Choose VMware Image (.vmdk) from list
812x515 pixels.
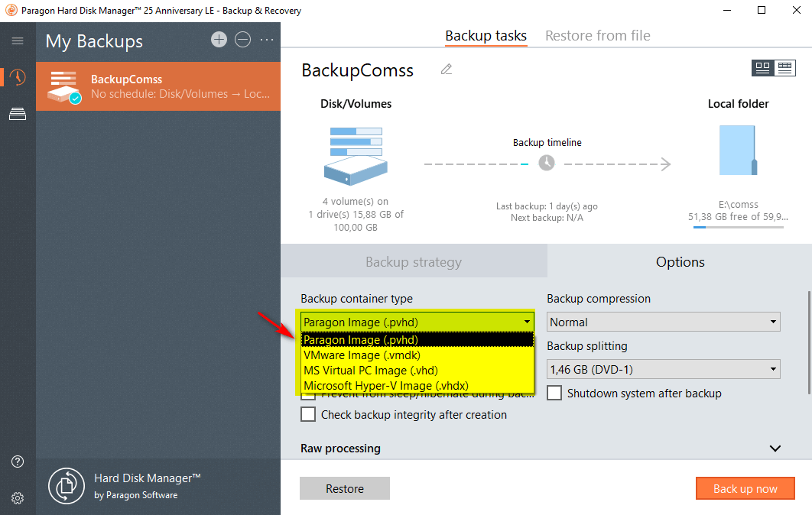(362, 355)
